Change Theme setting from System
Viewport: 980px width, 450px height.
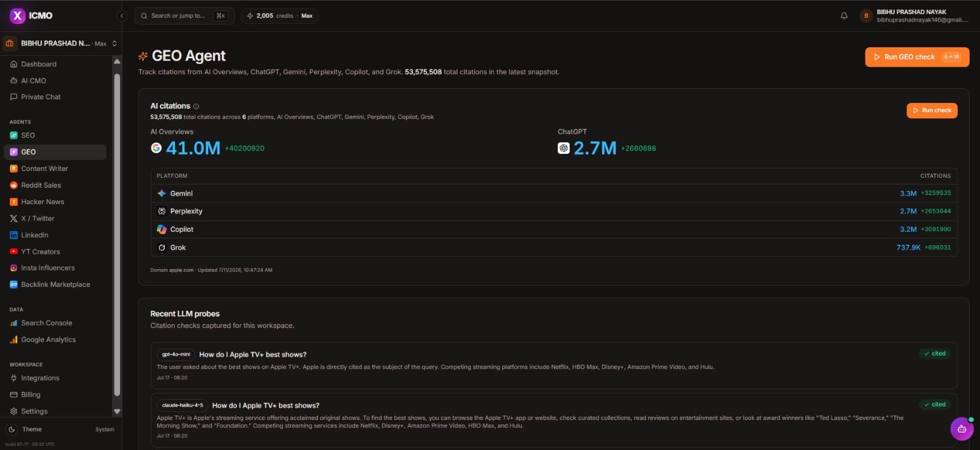[105, 429]
